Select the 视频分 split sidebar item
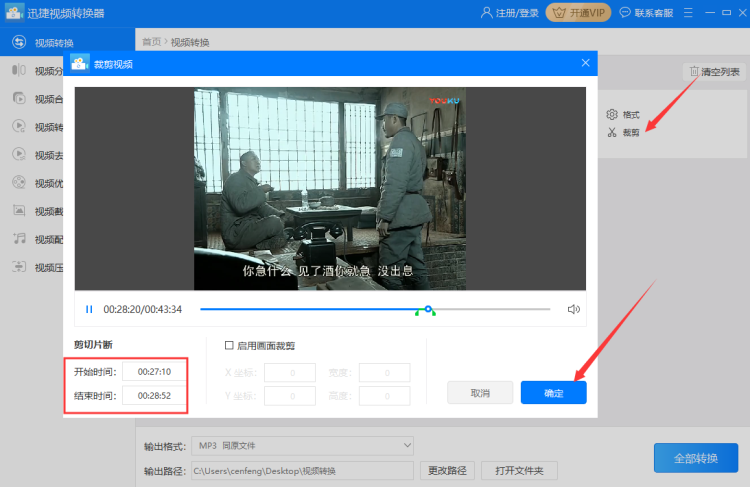 [x=33, y=71]
